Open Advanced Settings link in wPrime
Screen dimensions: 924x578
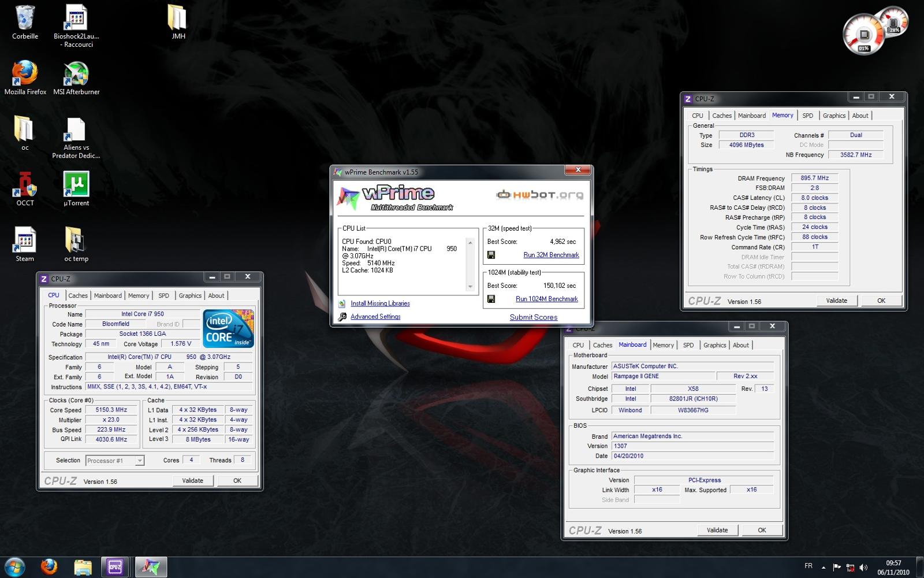375,317
